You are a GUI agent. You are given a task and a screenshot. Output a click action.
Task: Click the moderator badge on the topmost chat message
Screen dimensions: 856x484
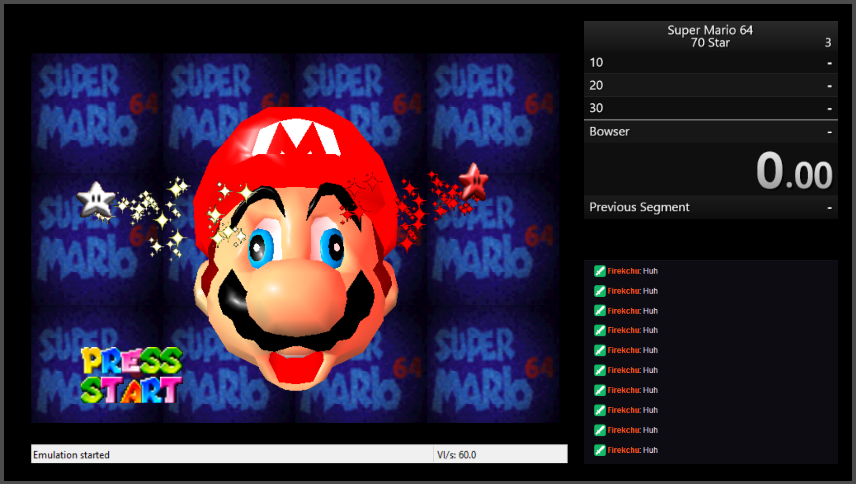(x=599, y=271)
